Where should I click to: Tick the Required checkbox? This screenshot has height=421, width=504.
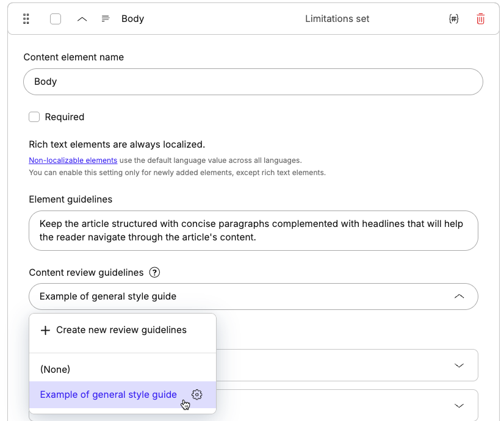[34, 117]
